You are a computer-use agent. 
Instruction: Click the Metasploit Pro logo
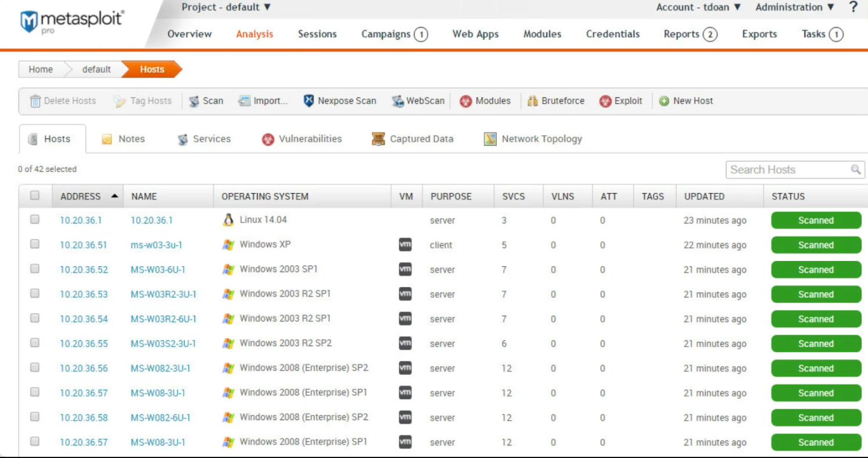73,22
